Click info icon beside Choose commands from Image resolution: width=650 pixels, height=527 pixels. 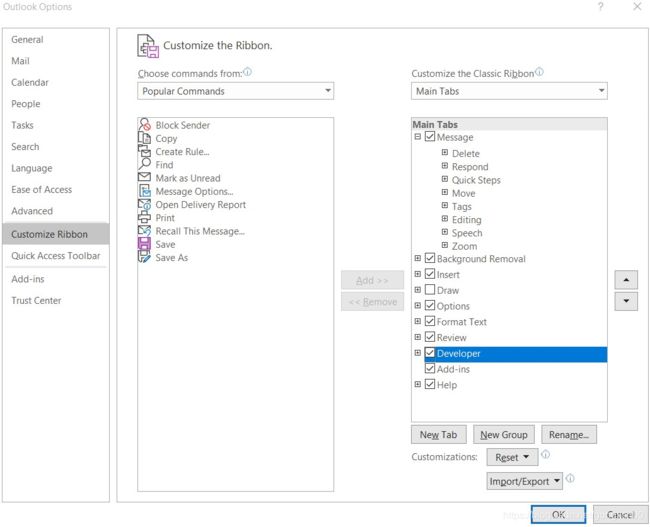point(247,72)
